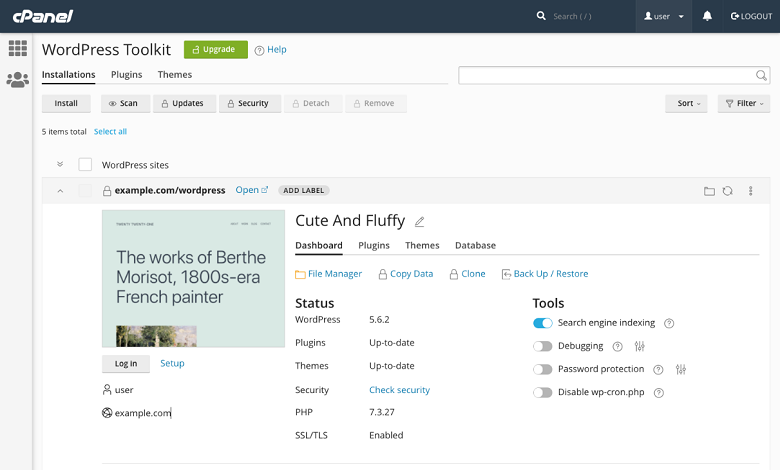Switch to the Installations tab
Screen dimensions: 780x470
click(x=69, y=75)
